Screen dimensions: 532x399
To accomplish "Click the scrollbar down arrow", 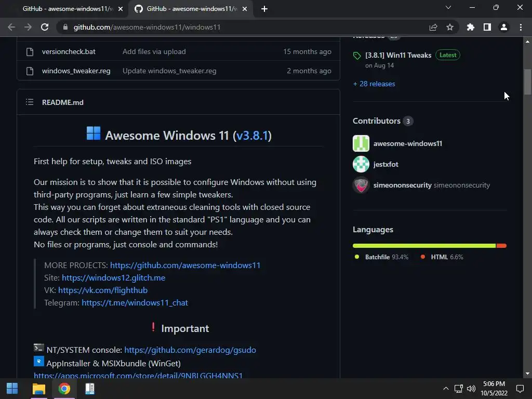I will [527, 374].
